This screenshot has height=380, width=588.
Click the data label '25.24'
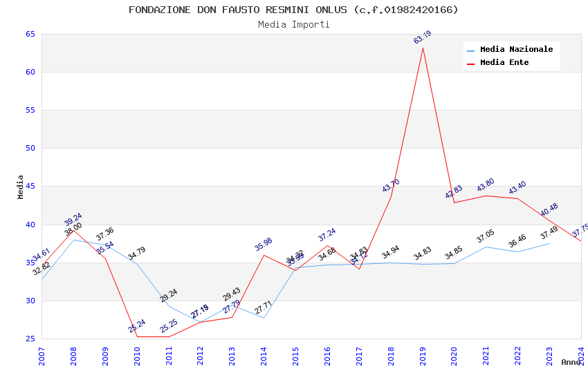tap(136, 326)
